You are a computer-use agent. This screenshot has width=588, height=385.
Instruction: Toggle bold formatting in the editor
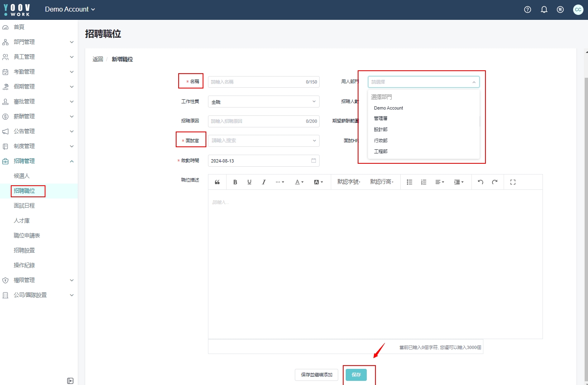(235, 182)
